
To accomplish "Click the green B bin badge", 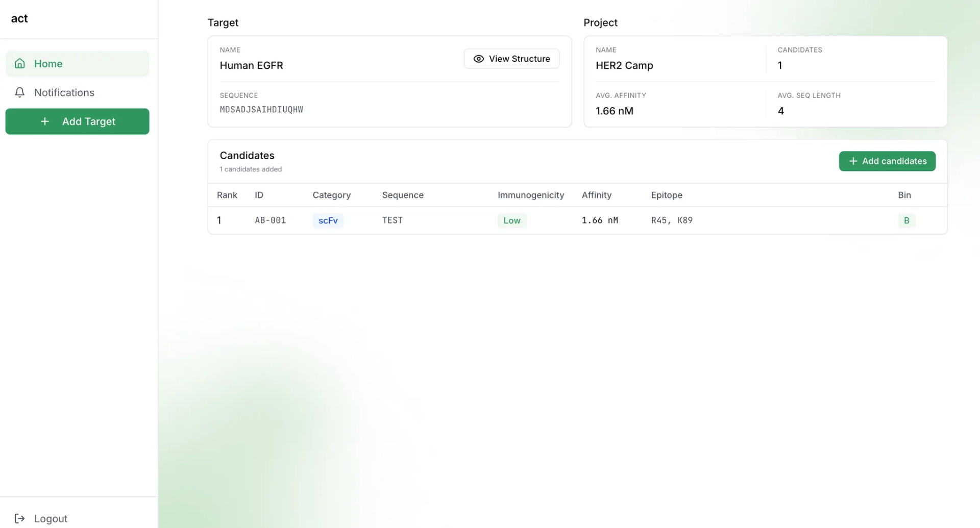I will click(906, 220).
